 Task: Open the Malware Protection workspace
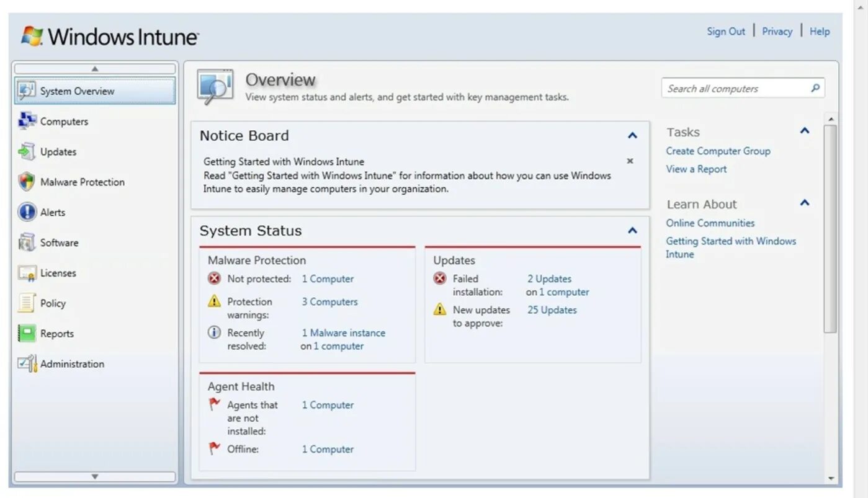pyautogui.click(x=95, y=182)
